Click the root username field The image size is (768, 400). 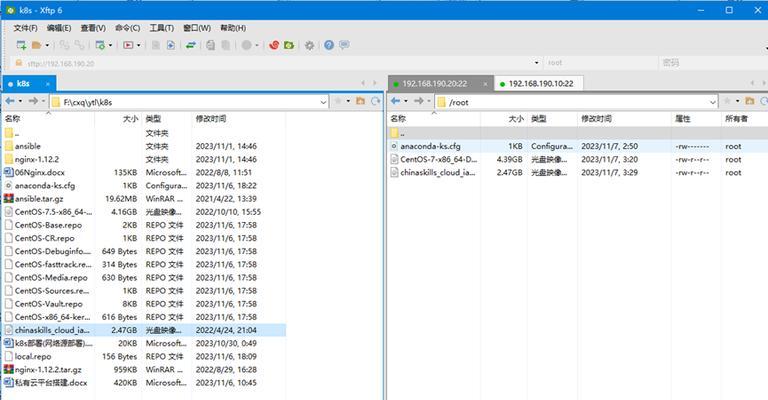[600, 63]
